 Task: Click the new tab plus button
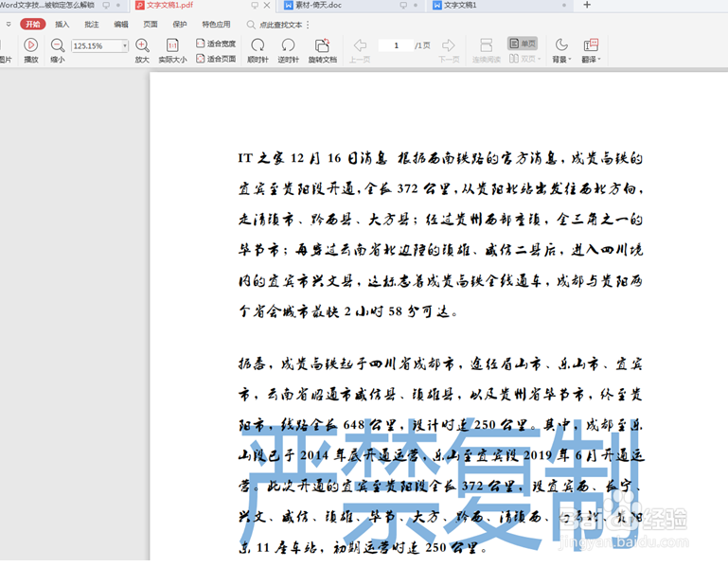(587, 5)
